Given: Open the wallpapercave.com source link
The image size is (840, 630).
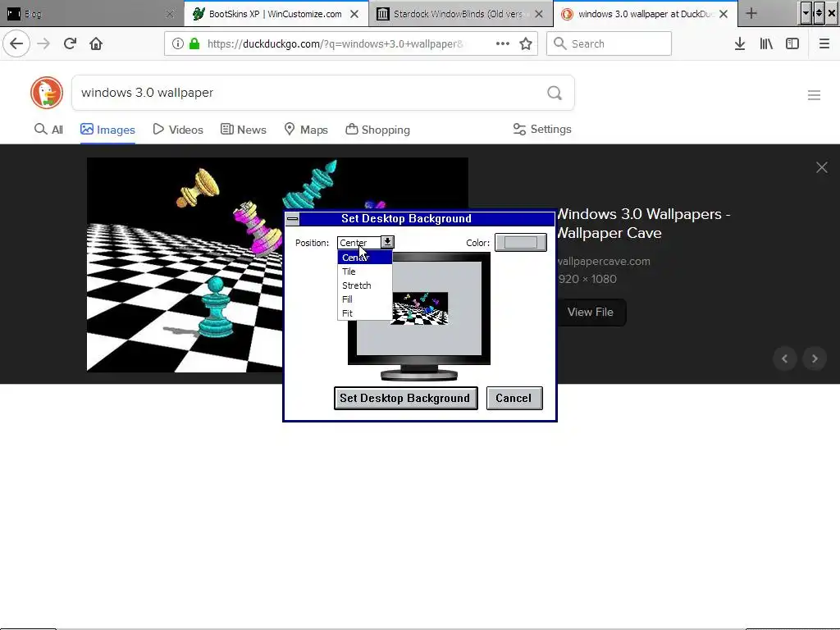Looking at the screenshot, I should [x=603, y=262].
